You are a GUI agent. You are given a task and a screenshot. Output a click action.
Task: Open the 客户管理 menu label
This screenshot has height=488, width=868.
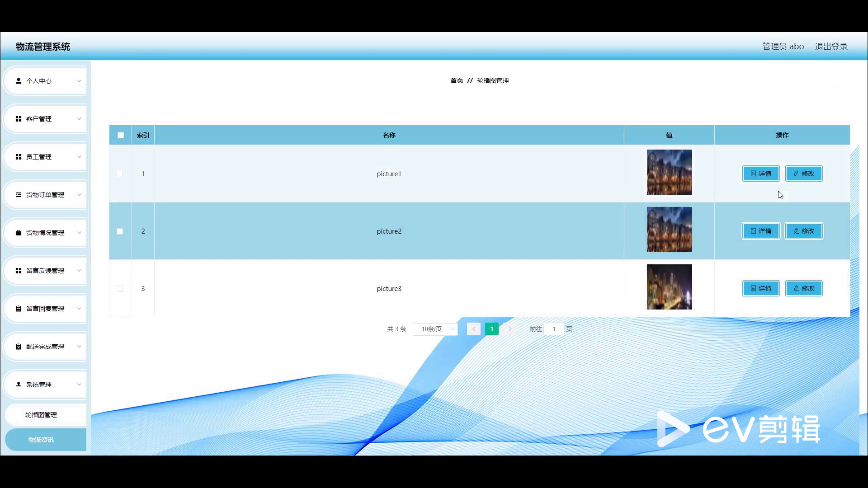coord(39,119)
